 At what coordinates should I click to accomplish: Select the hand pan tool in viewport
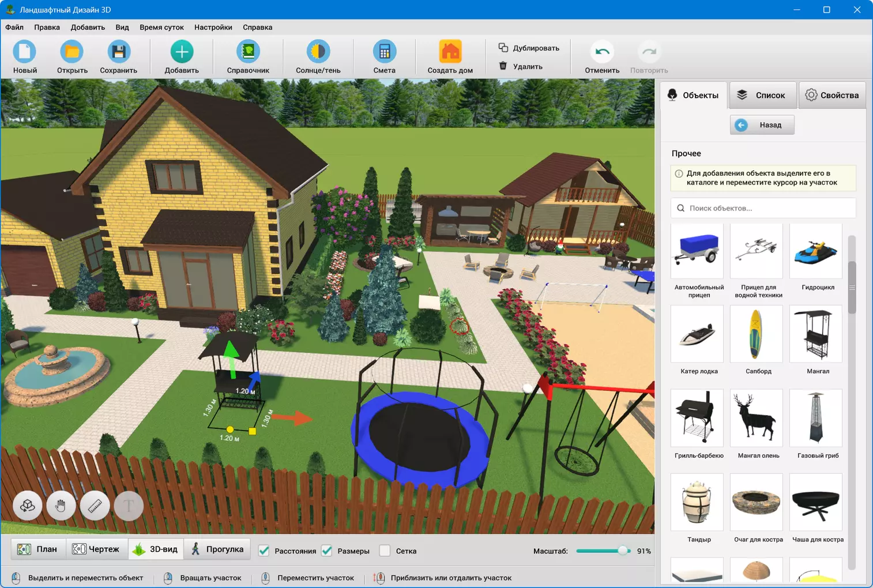pos(61,506)
